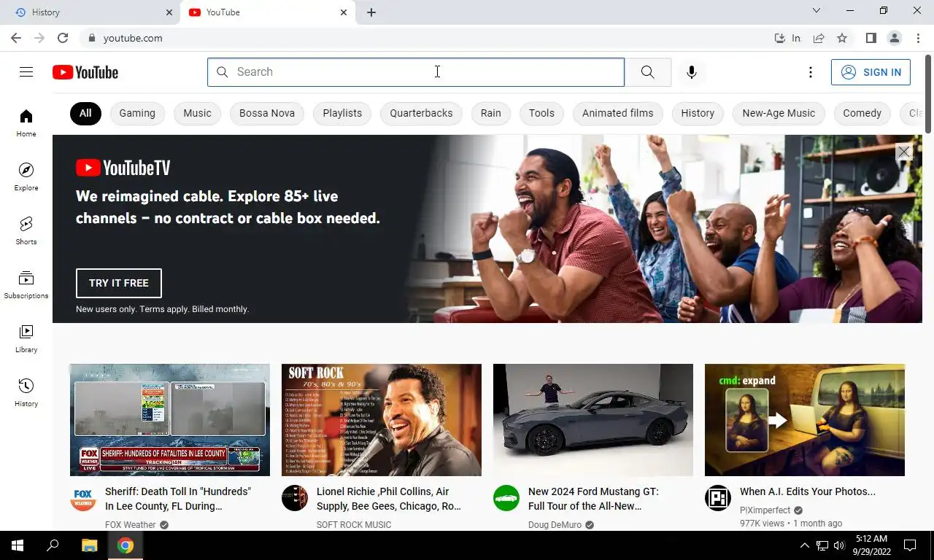Image resolution: width=934 pixels, height=560 pixels.
Task: Open a new browser tab
Action: tap(371, 12)
